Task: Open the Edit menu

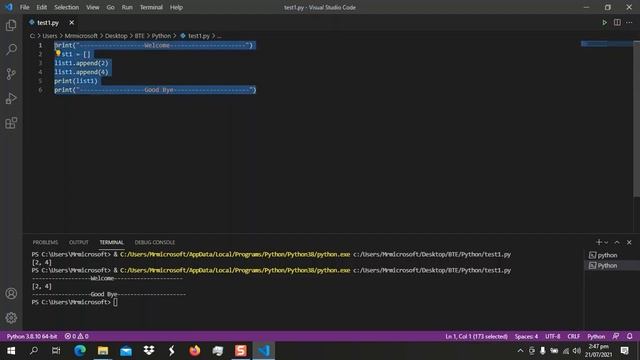Action: pos(41,7)
